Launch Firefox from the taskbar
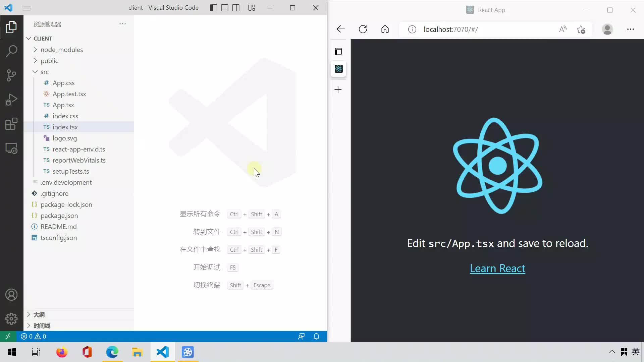644x362 pixels. [62, 352]
